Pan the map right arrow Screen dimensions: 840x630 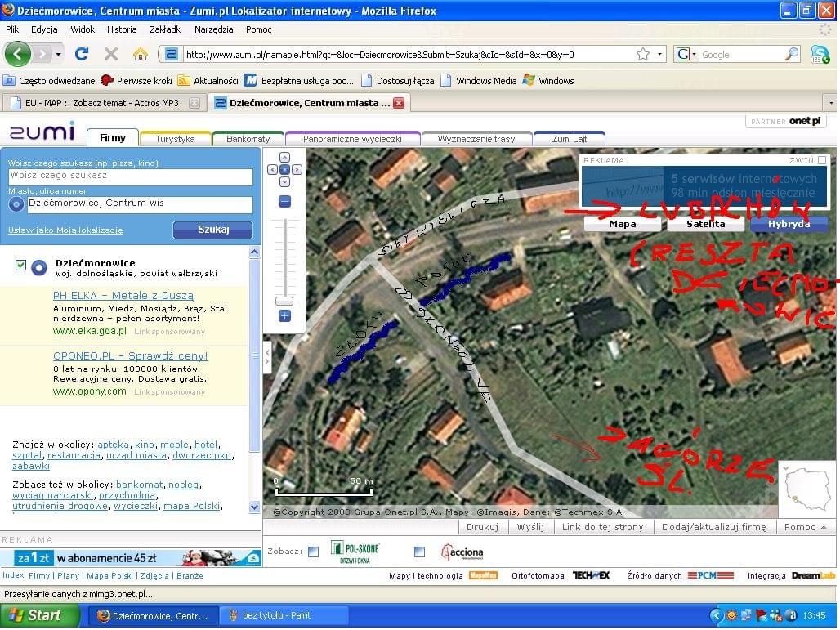(x=297, y=169)
